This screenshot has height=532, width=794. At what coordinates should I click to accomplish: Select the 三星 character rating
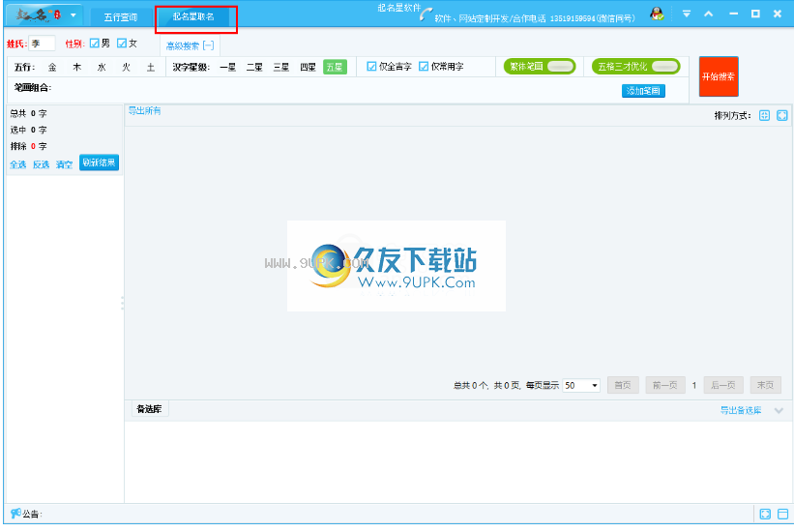[281, 67]
